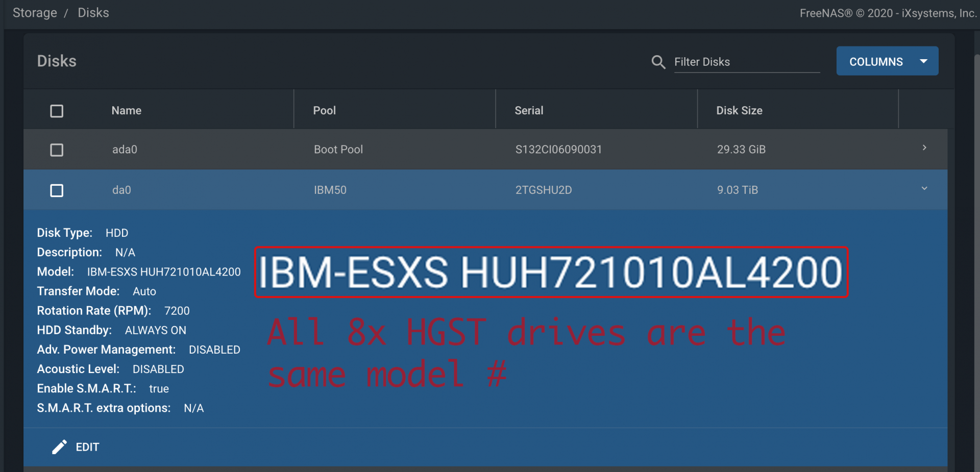Click the Transfer Mode Auto value
Viewport: 980px width, 472px height.
[x=144, y=291]
